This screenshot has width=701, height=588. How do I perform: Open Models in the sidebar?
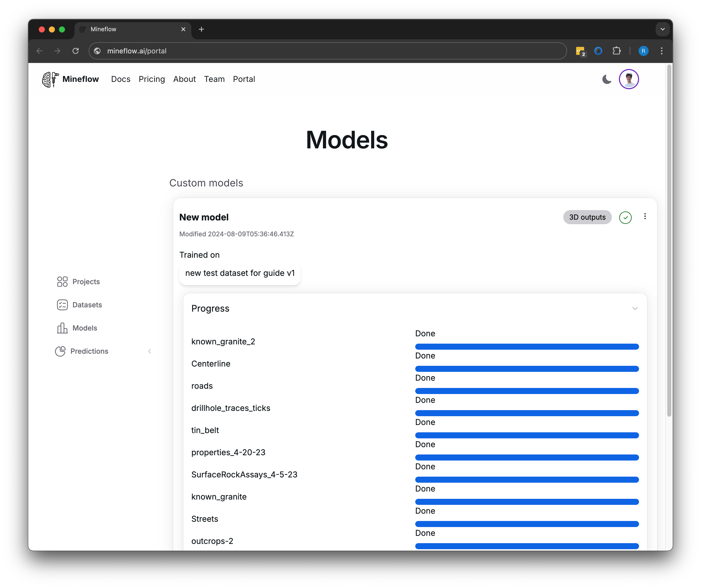click(77, 328)
